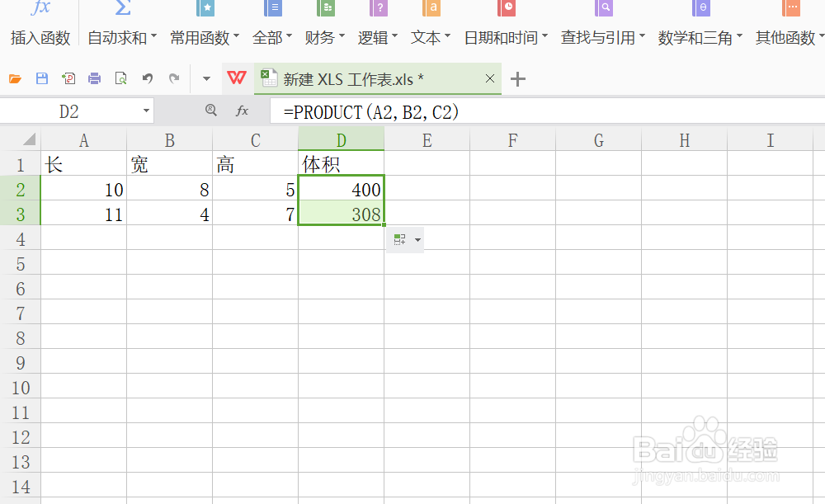Screen dimensions: 825x504
Task: Click the Financial (财务) functions icon
Action: (x=326, y=8)
